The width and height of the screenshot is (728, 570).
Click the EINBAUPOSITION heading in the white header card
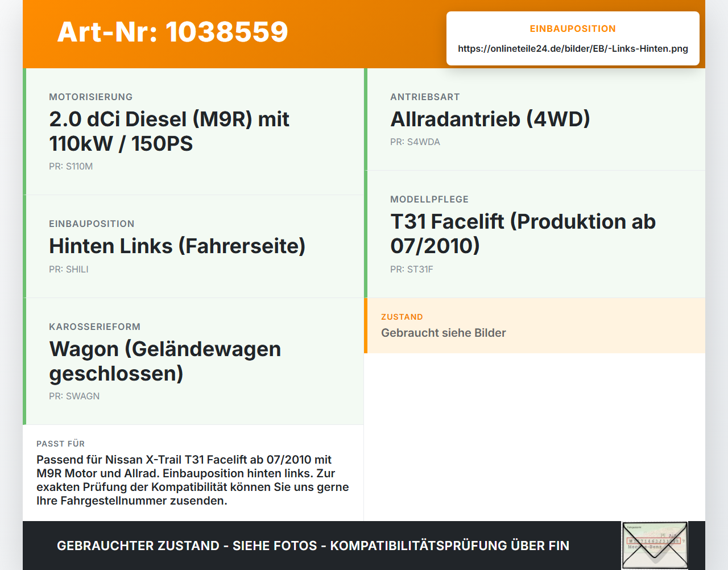pos(573,28)
